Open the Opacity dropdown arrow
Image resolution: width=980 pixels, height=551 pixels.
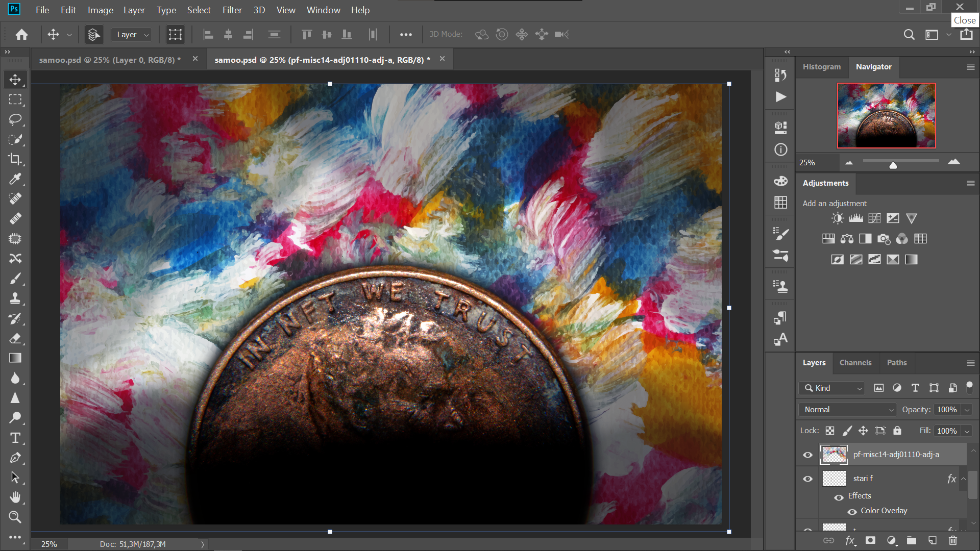tap(967, 410)
